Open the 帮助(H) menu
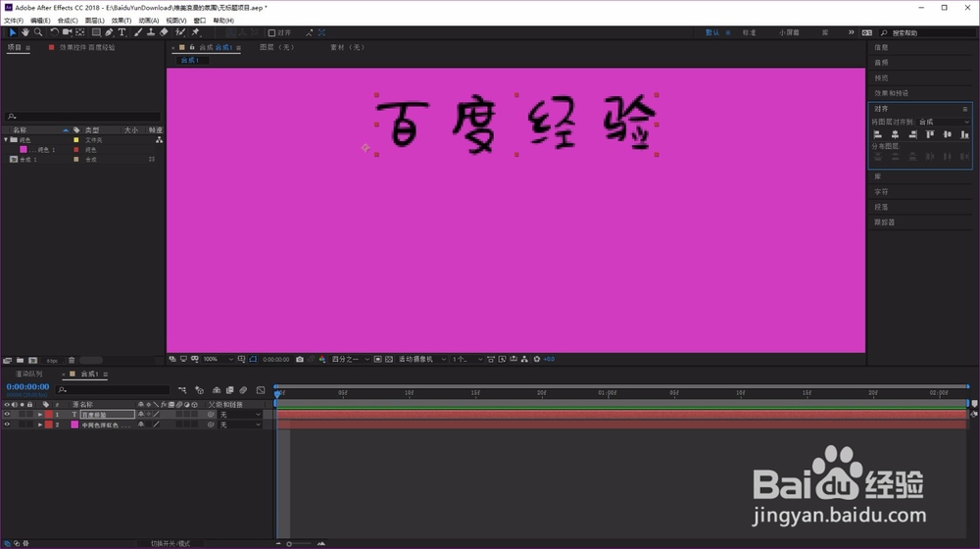Screen dimensions: 980x549 [x=223, y=21]
